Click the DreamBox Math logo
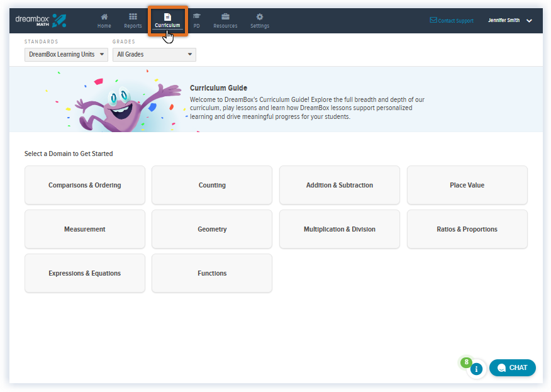The image size is (551, 392). [40, 20]
